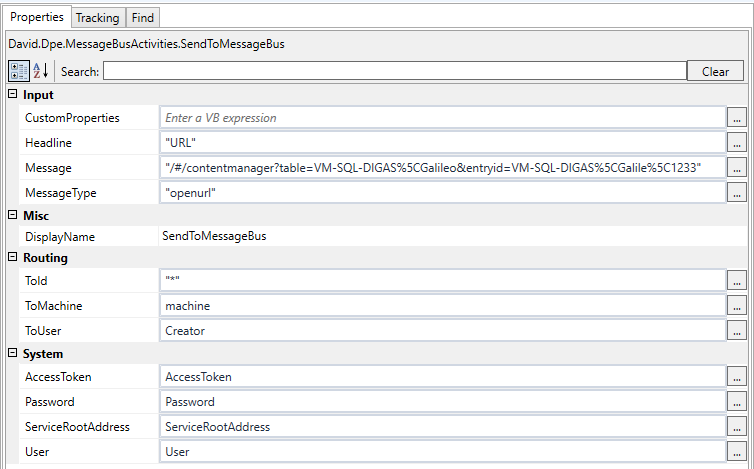This screenshot has width=754, height=469.
Task: Open expression editor for CustomProperties
Action: point(737,118)
